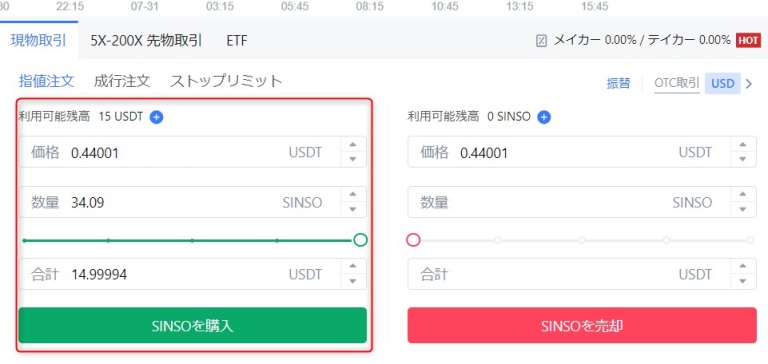Increase buy 合計 with up arrow
768x364 pixels.
tap(352, 267)
